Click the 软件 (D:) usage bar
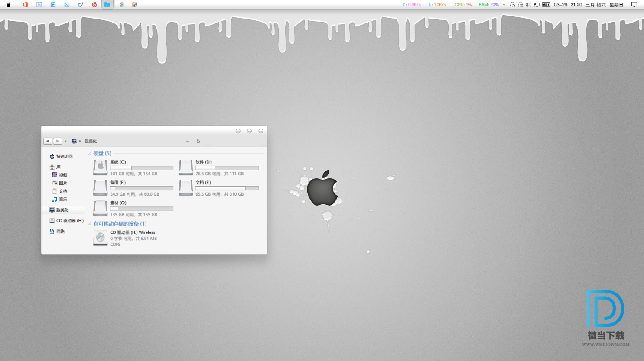This screenshot has width=644, height=361. click(227, 168)
